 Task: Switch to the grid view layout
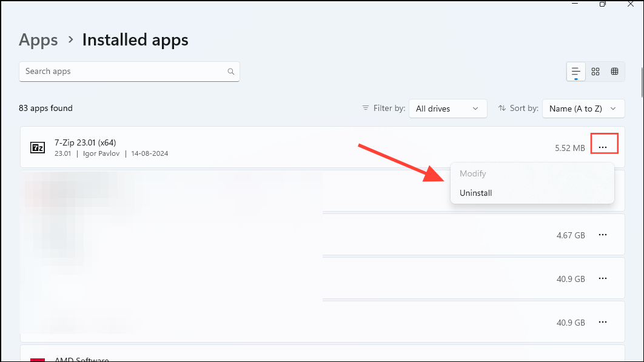[x=595, y=72]
